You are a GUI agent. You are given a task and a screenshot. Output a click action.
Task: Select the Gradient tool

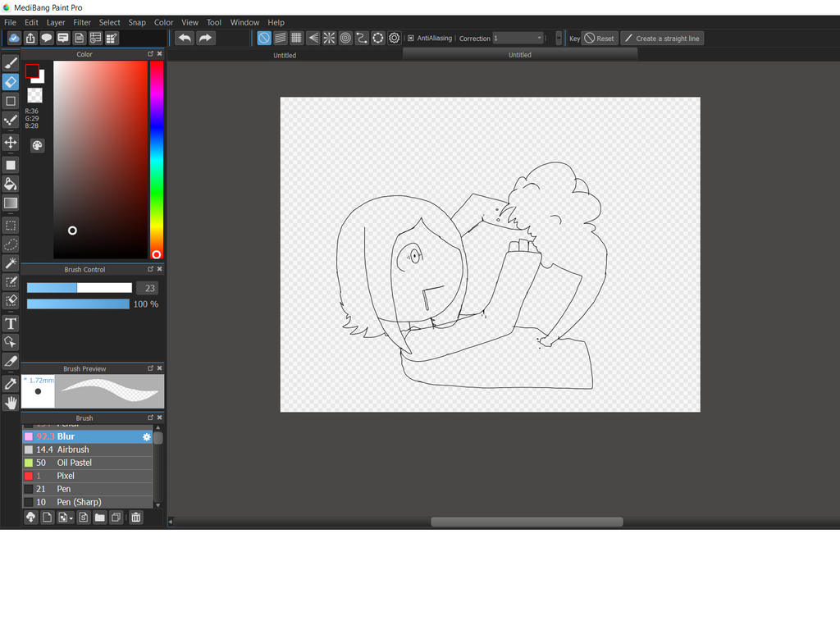point(11,203)
